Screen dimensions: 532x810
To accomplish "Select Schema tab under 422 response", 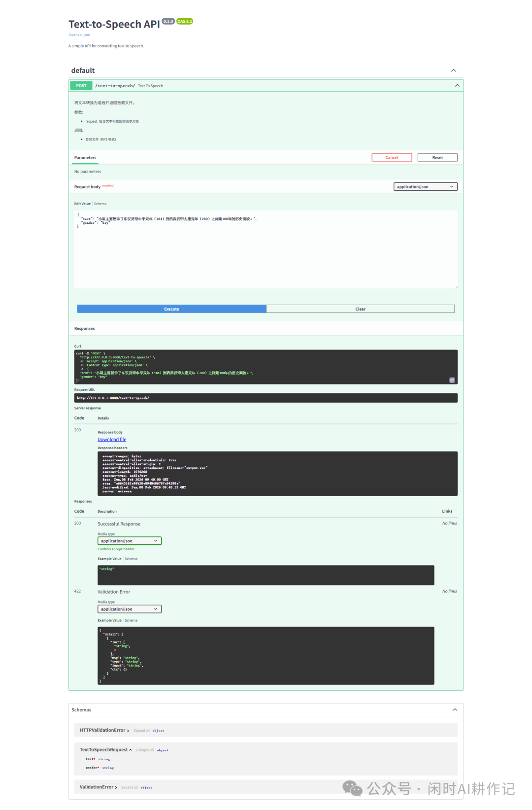I will click(x=131, y=621).
